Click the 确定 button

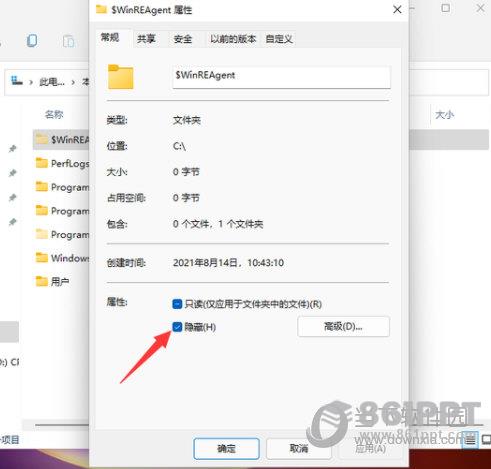click(x=226, y=449)
